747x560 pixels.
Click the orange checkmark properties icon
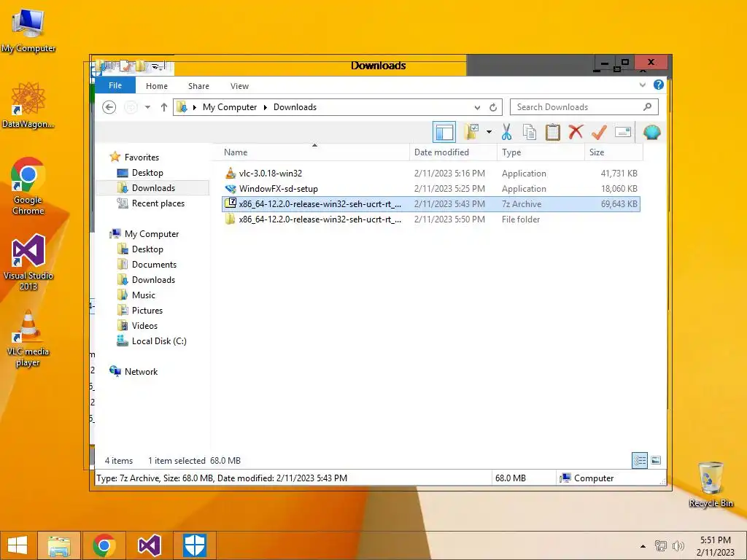pos(599,132)
